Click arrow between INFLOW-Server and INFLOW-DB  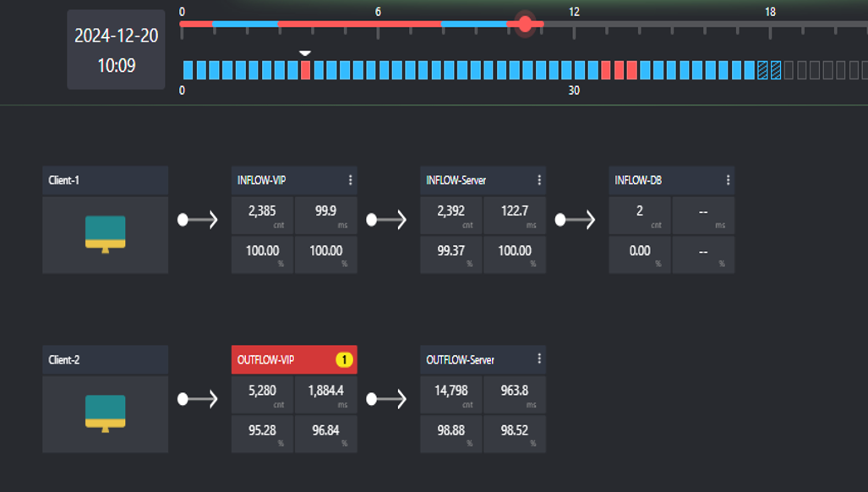coord(576,220)
